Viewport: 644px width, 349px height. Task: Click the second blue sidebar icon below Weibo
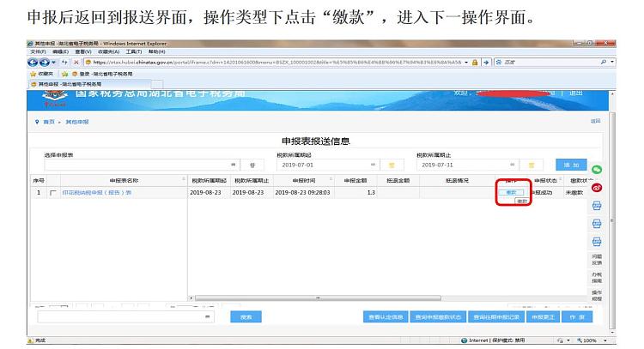(597, 224)
